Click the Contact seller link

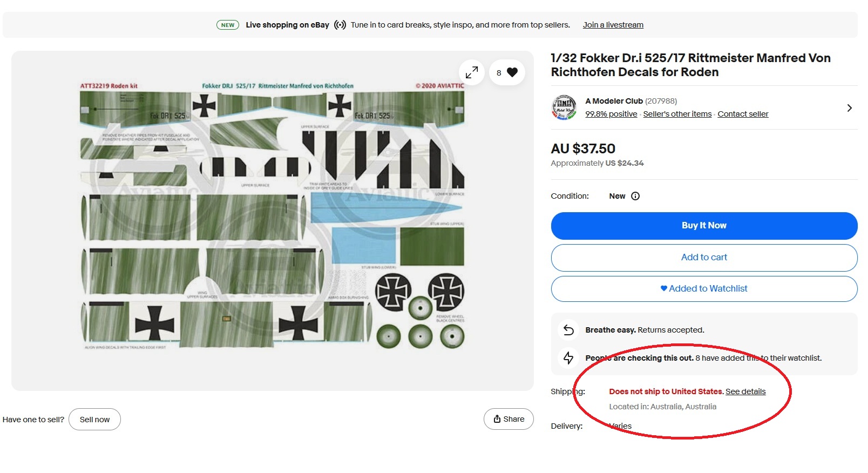[x=743, y=114]
